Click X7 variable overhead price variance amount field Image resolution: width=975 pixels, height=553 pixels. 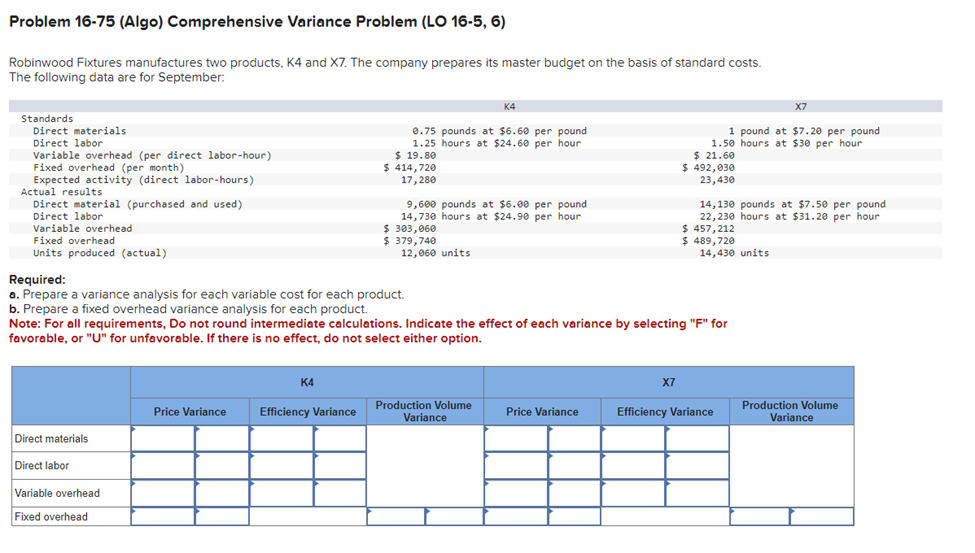click(x=516, y=493)
